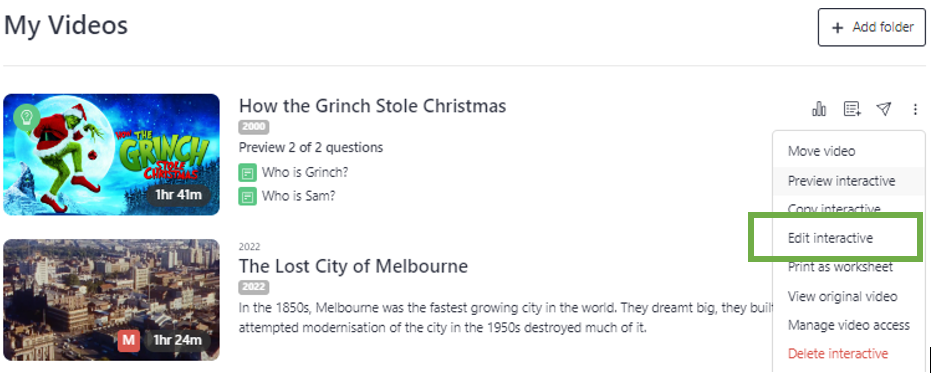This screenshot has width=931, height=373.
Task: Click the green lightbulb interactive badge
Action: 26,117
